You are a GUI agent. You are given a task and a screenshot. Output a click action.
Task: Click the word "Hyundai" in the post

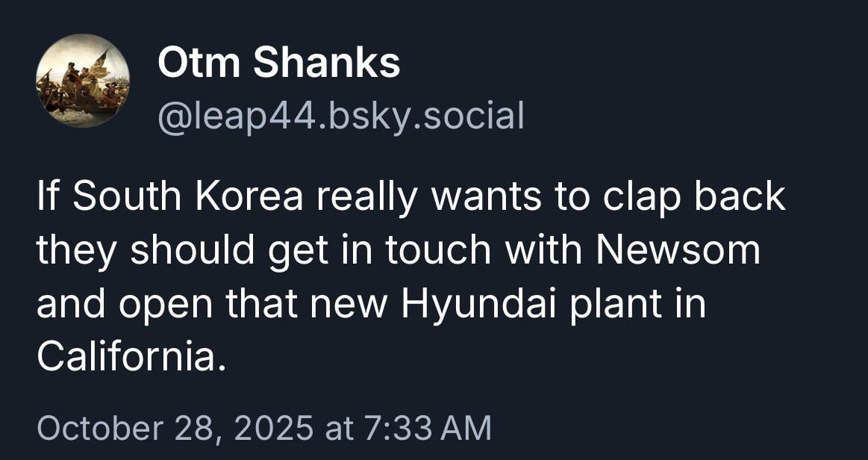tap(461, 305)
